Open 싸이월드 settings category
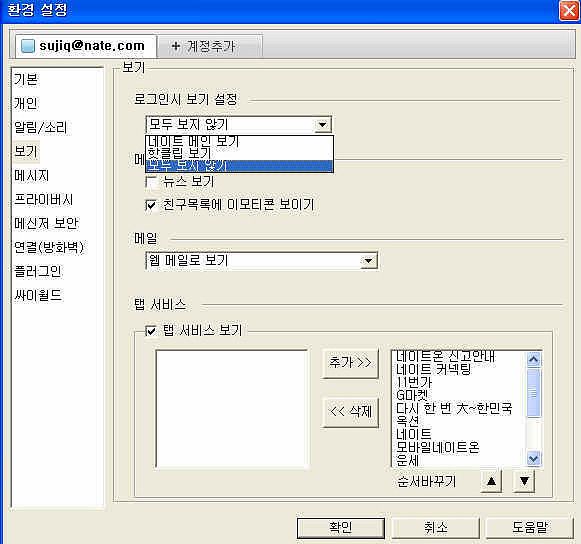 [37, 295]
